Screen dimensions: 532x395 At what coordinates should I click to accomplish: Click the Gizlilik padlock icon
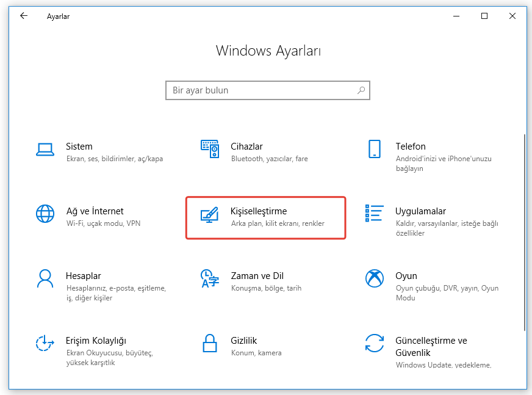tap(210, 343)
